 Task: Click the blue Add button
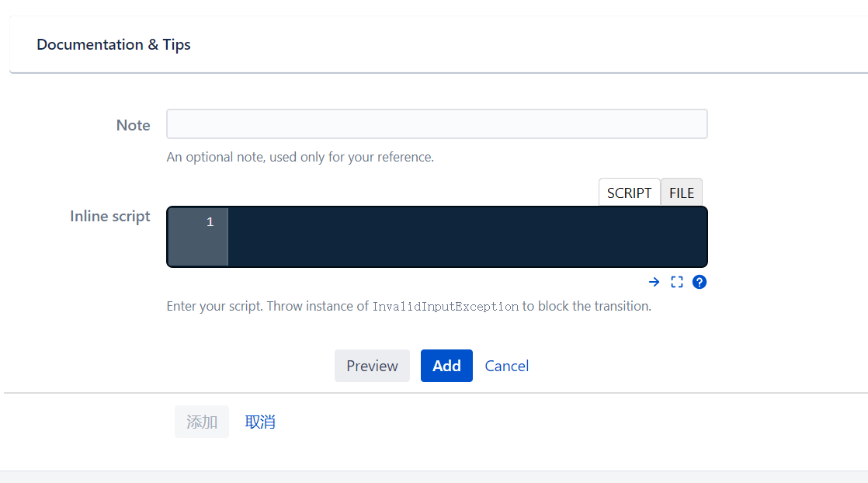tap(446, 366)
